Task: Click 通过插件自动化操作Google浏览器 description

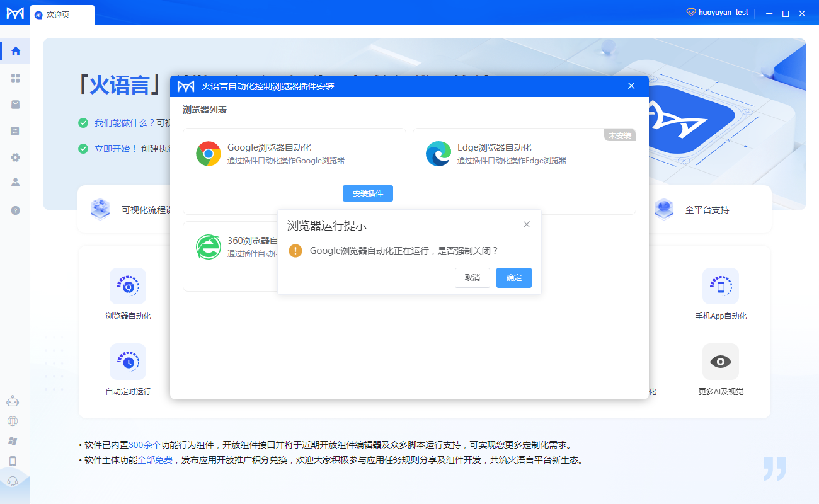Action: coord(286,161)
